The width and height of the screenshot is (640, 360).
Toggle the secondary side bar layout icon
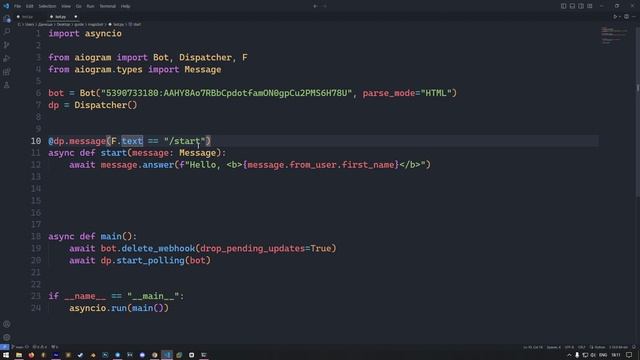coord(581,6)
